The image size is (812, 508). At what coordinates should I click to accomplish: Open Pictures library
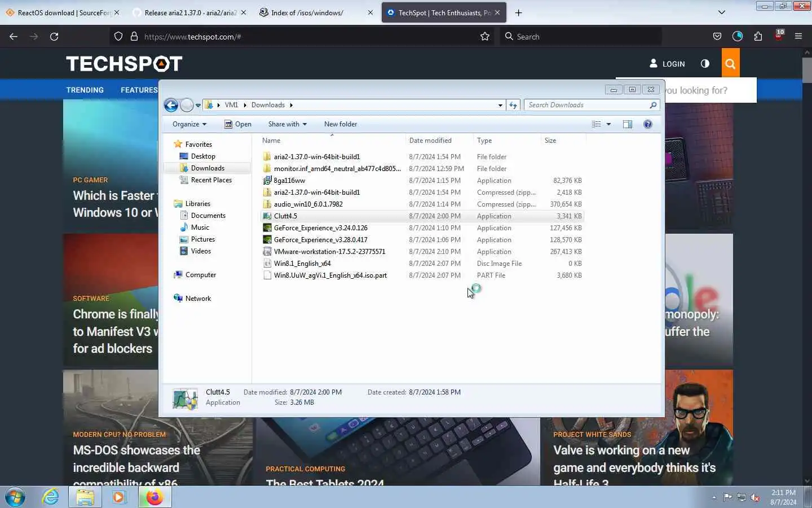point(203,239)
